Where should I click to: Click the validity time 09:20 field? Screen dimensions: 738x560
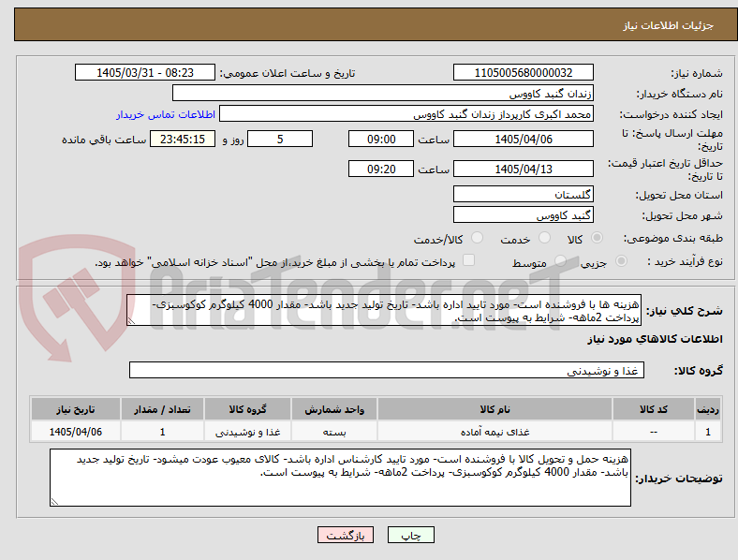[x=381, y=169]
